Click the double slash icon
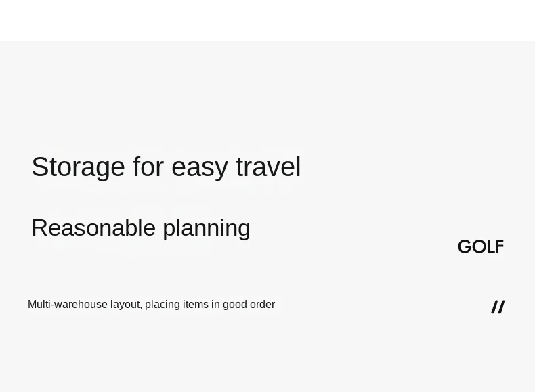Screen dimensions: 535x392 [x=498, y=307]
